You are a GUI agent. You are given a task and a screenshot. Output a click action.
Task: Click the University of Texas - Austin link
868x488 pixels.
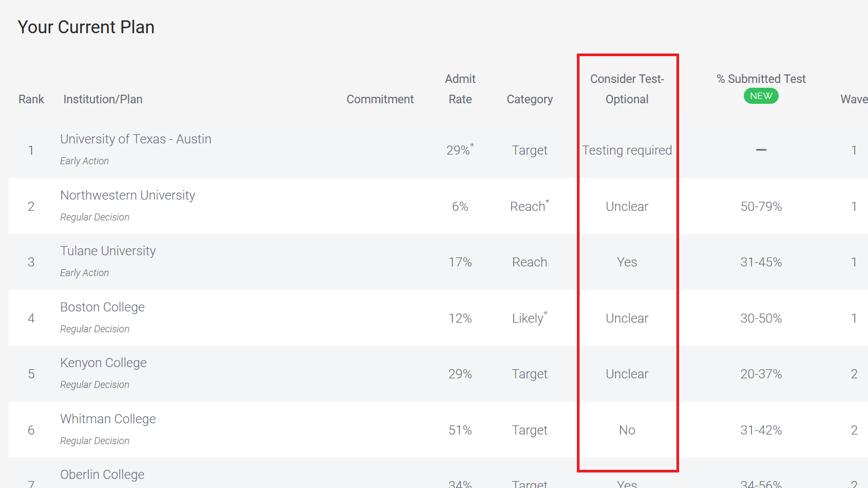(135, 139)
